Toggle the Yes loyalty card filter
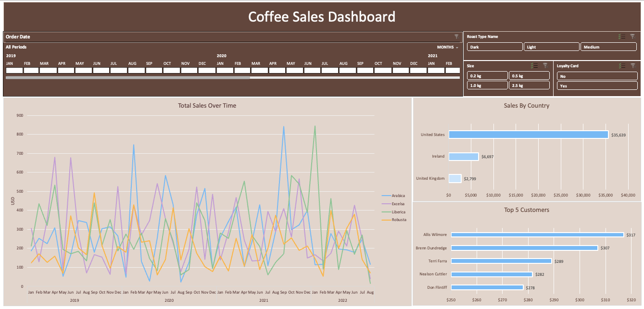 pyautogui.click(x=596, y=86)
